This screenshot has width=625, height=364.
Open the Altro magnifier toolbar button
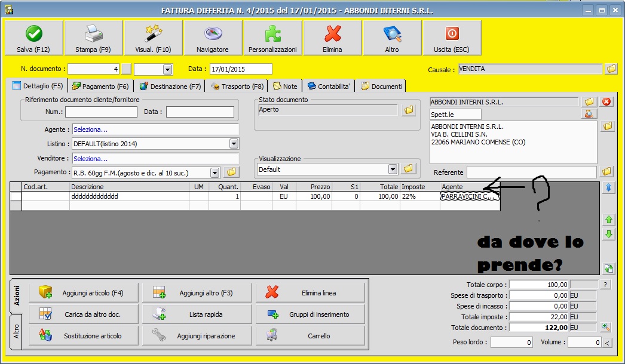(x=392, y=38)
